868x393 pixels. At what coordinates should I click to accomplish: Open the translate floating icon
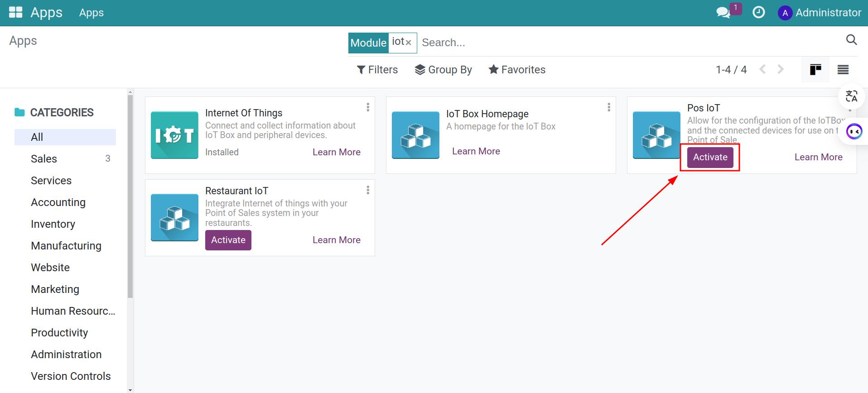(x=852, y=96)
